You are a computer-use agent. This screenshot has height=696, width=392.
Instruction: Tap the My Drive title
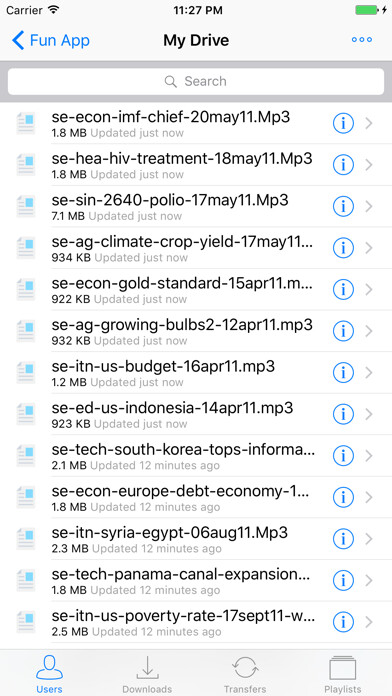click(196, 40)
